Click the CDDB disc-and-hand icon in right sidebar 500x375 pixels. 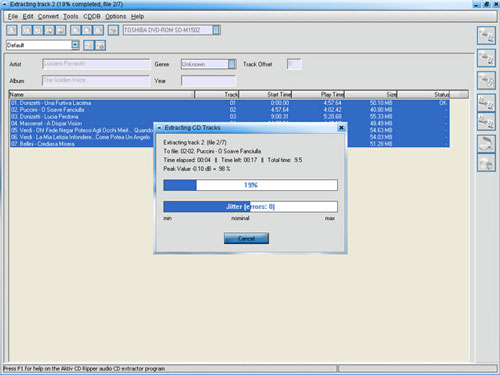click(486, 144)
